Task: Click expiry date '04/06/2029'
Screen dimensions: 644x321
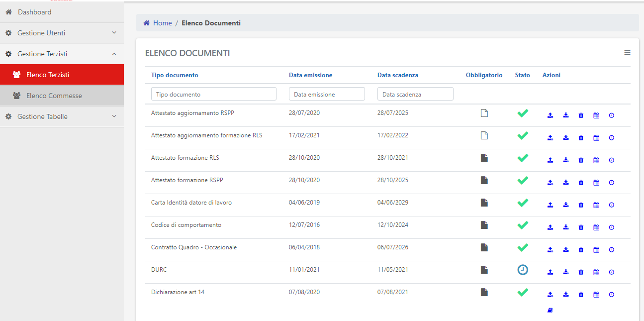Action: pyautogui.click(x=393, y=203)
